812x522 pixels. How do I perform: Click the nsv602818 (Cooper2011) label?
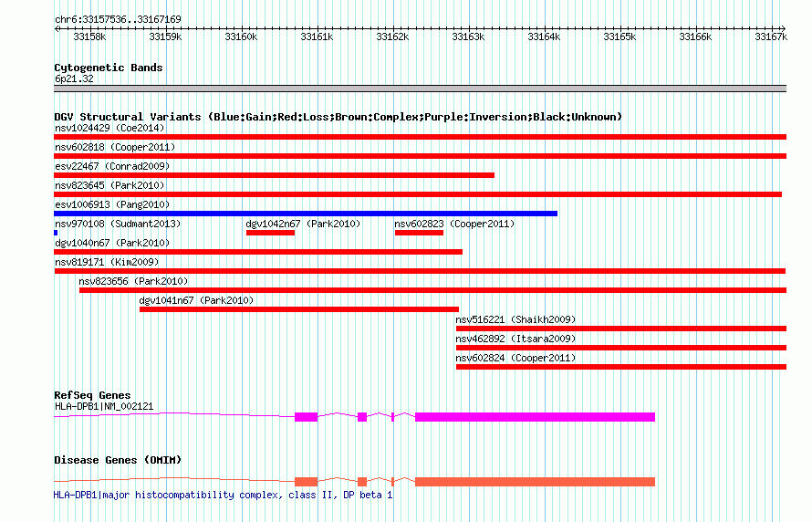115,147
